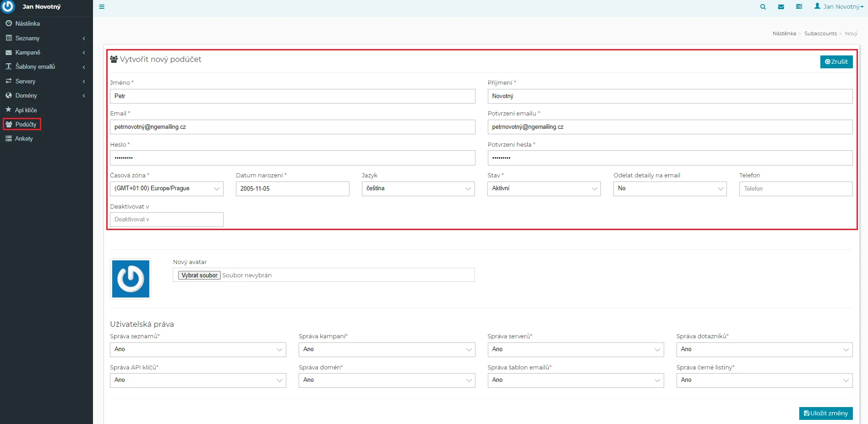The width and height of the screenshot is (868, 424).
Task: Open the envelope messages icon
Action: [x=781, y=7]
